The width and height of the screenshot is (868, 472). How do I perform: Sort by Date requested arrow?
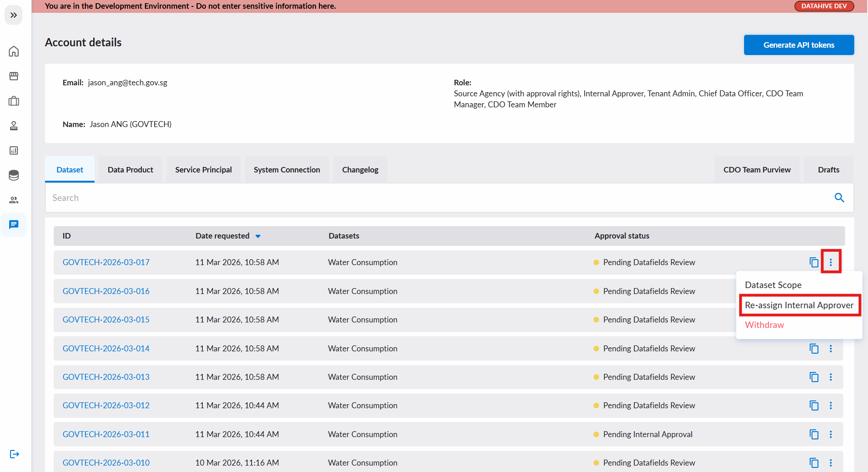258,236
